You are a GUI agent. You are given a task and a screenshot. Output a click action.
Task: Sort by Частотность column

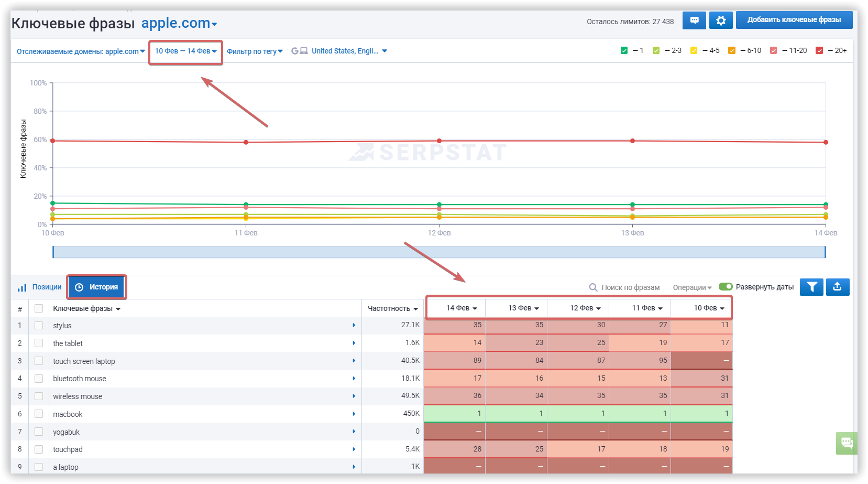click(x=392, y=308)
